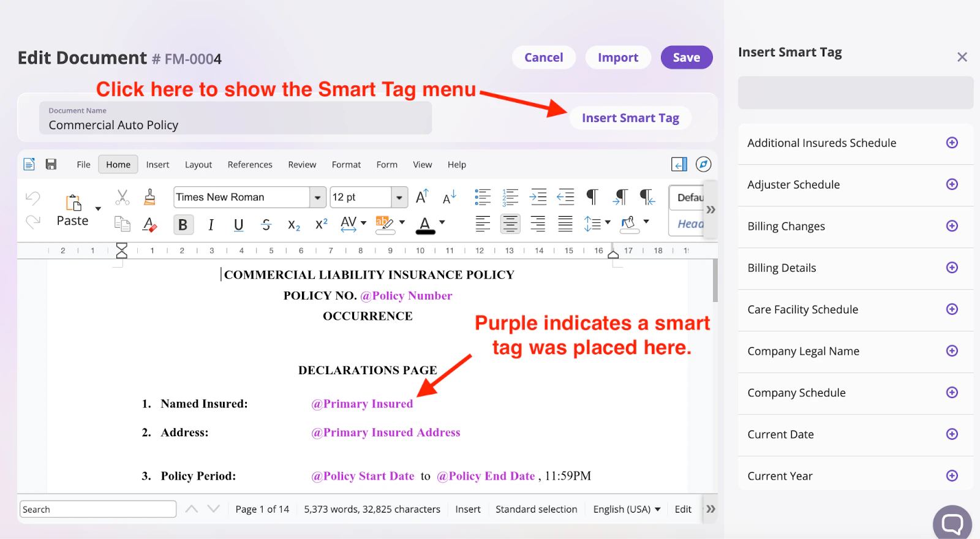
Task: Open the Layout ribbon tab
Action: tap(198, 165)
